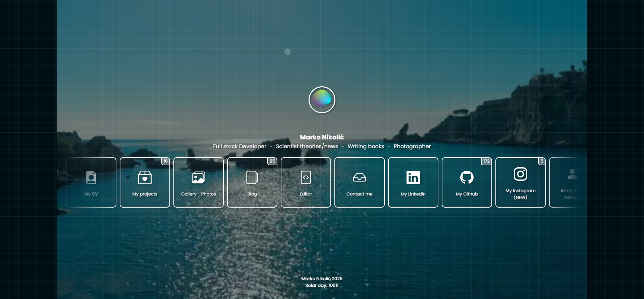The width and height of the screenshot is (644, 299).
Task: Open the My projects box icon
Action: [x=145, y=177]
